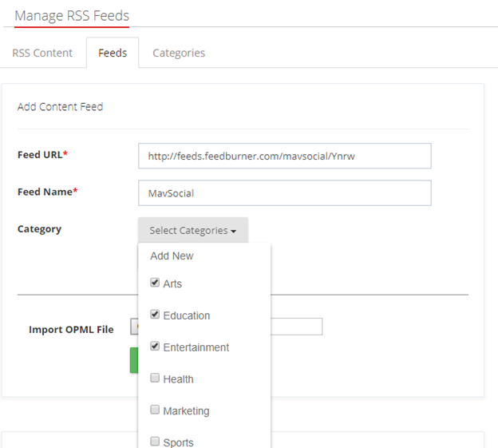Click the OPML file path field
This screenshot has height=448, width=498.
click(296, 327)
